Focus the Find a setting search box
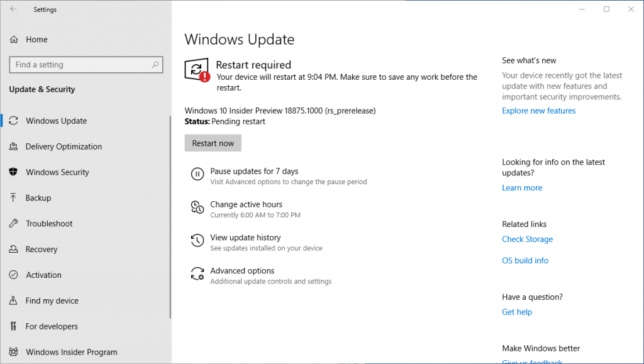This screenshot has height=364, width=644. point(79,65)
